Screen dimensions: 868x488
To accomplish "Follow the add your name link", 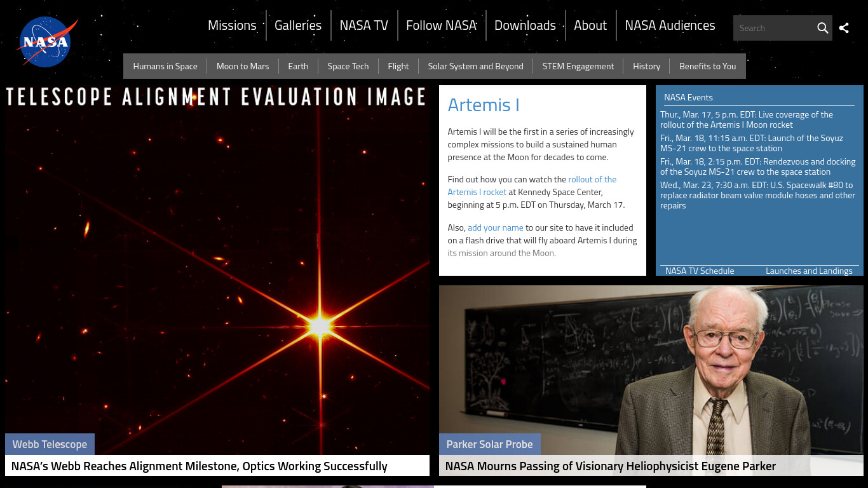I will 496,227.
